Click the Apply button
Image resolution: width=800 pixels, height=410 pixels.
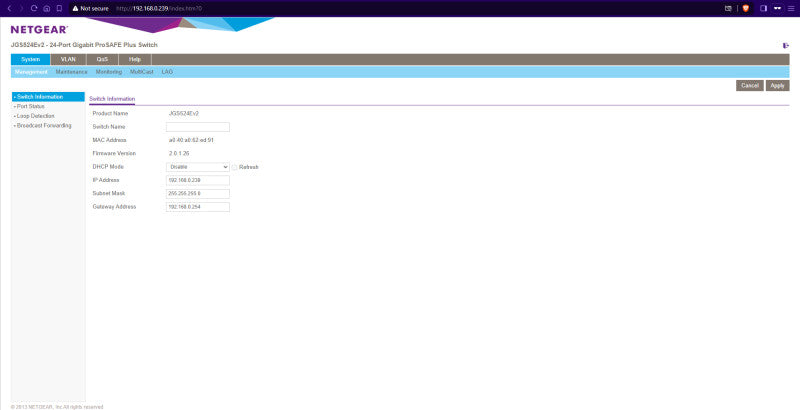pyautogui.click(x=777, y=86)
